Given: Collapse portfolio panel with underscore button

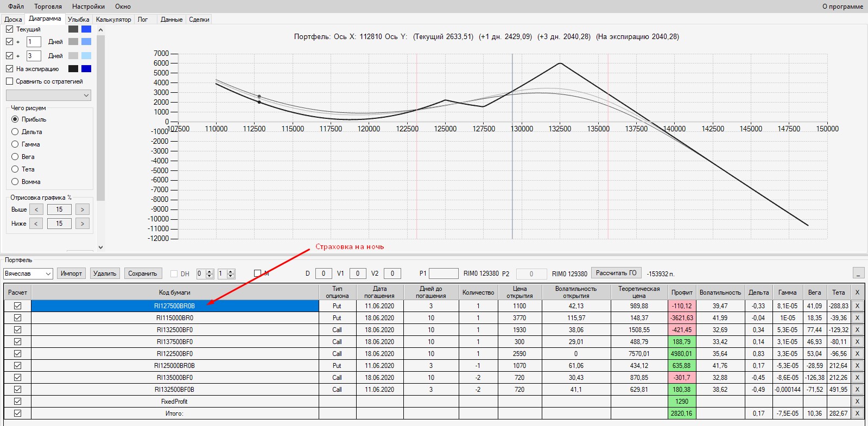Looking at the screenshot, I should pyautogui.click(x=858, y=273).
